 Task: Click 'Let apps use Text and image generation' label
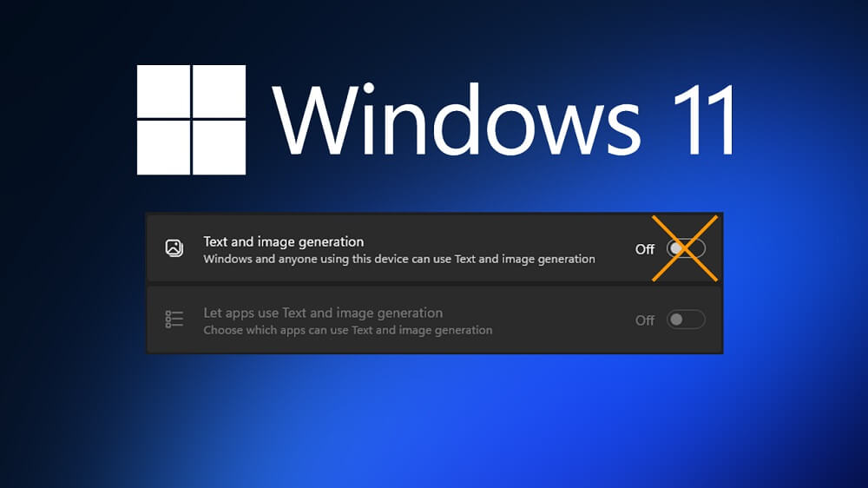tap(323, 313)
